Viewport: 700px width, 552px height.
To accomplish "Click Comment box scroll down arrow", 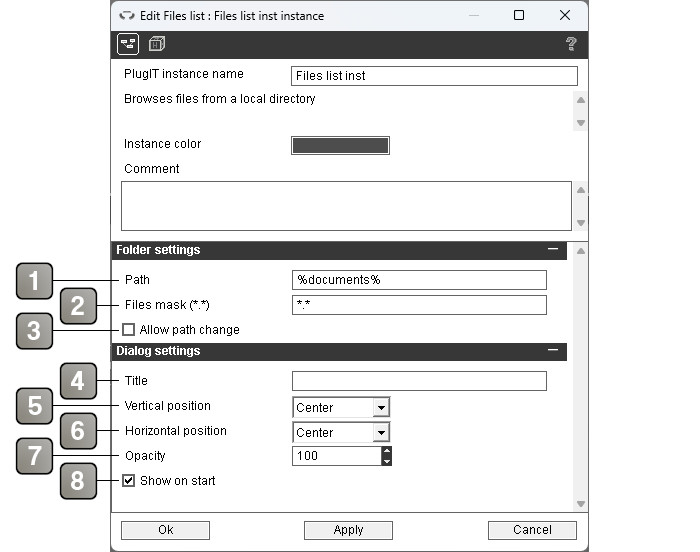I will 581,223.
